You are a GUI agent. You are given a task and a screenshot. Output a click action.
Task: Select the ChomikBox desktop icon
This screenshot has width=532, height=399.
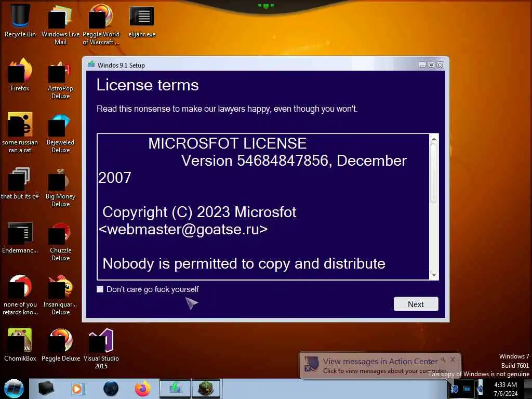[20, 344]
